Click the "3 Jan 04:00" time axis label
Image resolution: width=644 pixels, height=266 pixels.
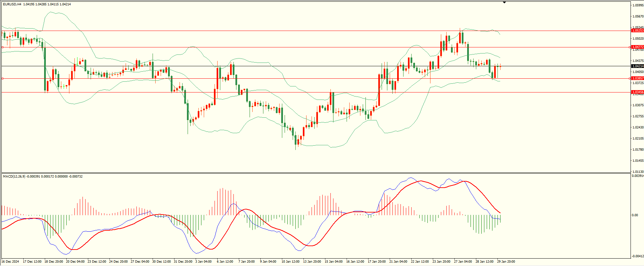pyautogui.click(x=204, y=262)
